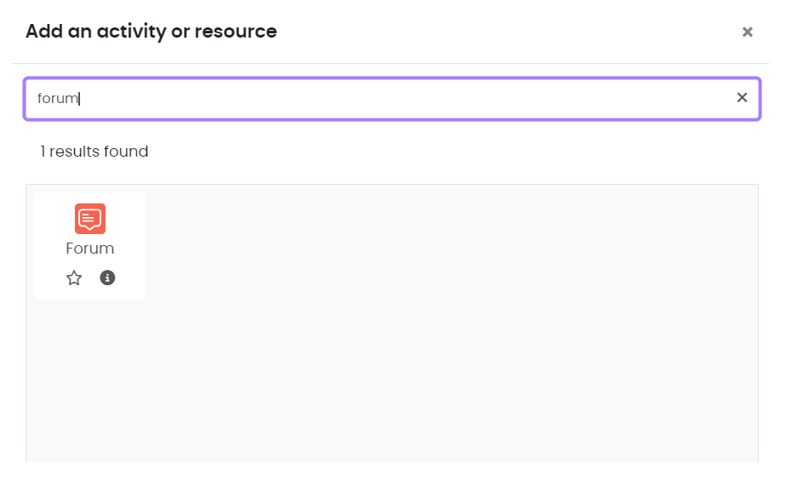Close the Add an activity or resource dialog
This screenshot has width=796, height=487.
747,32
